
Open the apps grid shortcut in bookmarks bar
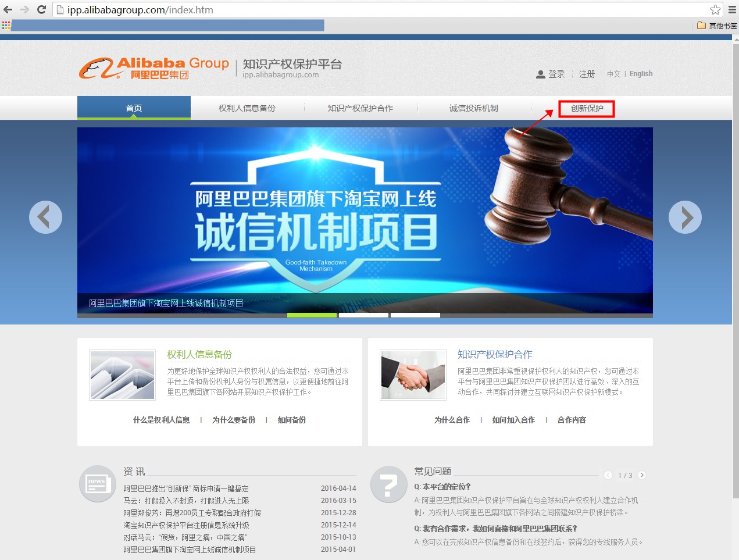pos(6,25)
